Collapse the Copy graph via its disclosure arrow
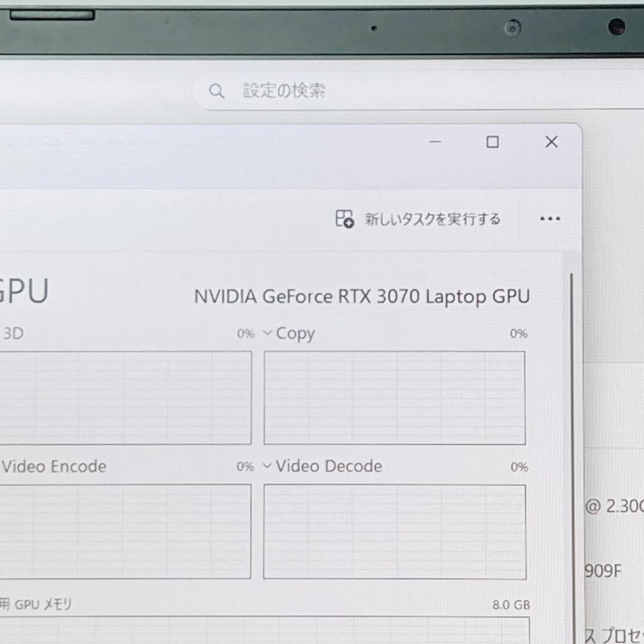This screenshot has width=644, height=644. click(267, 333)
